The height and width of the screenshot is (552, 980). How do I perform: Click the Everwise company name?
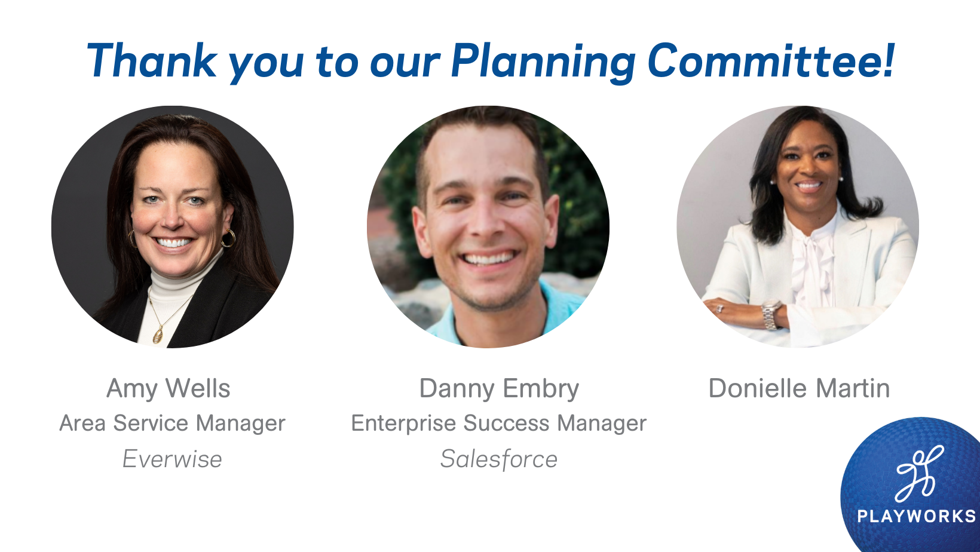click(172, 459)
